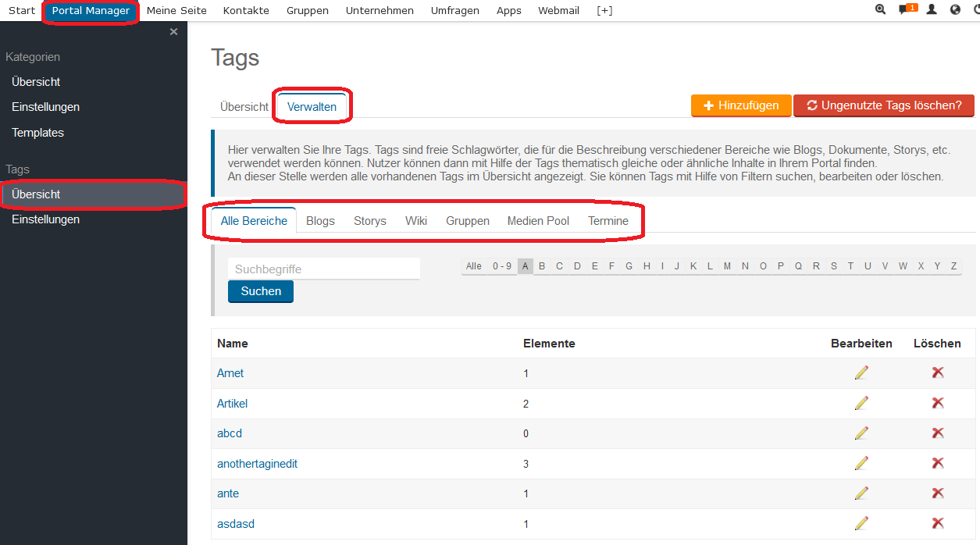Focus the Suchbegriffe search field
The image size is (980, 545).
(324, 269)
